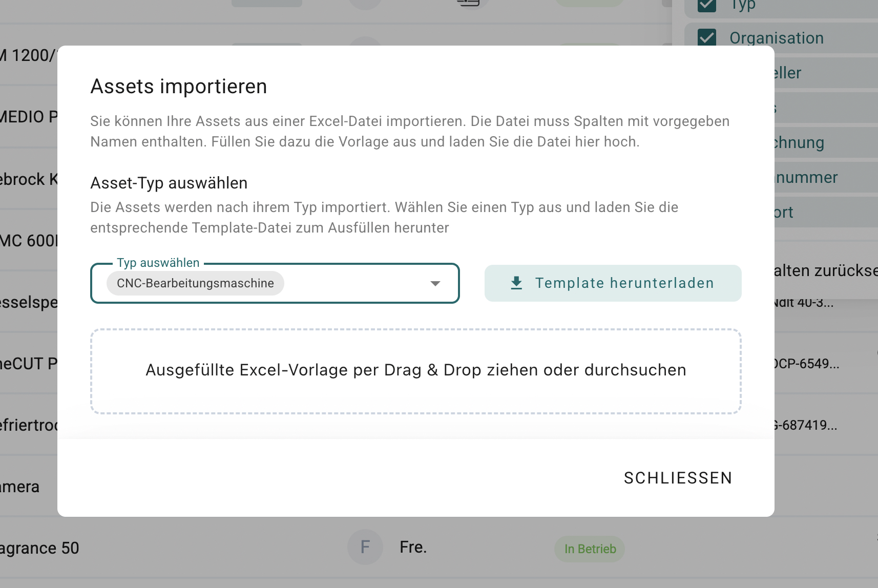This screenshot has width=878, height=588.
Task: Select the CNC-Bearbeitungsmaschine chip
Action: click(x=195, y=283)
